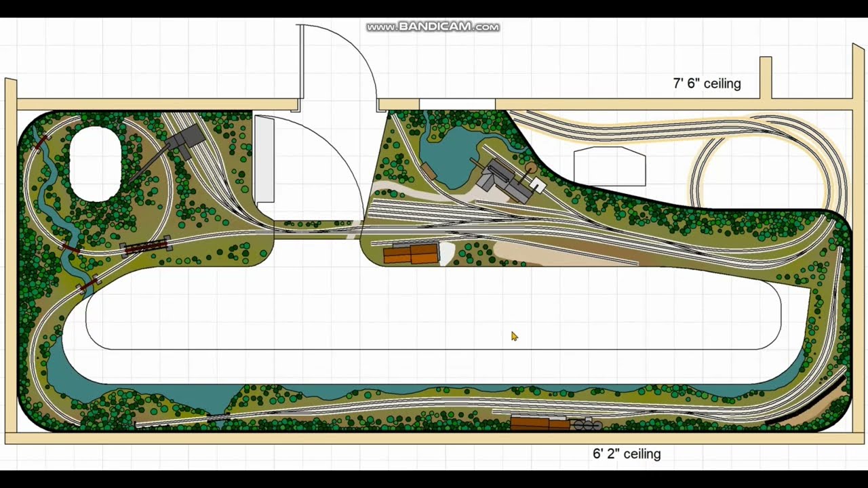Select the "7' 6" ceiling" text label

click(707, 83)
